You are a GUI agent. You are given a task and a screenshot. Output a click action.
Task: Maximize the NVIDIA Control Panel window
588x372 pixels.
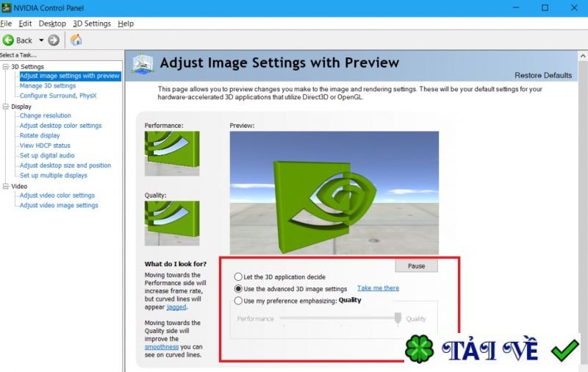click(x=545, y=7)
